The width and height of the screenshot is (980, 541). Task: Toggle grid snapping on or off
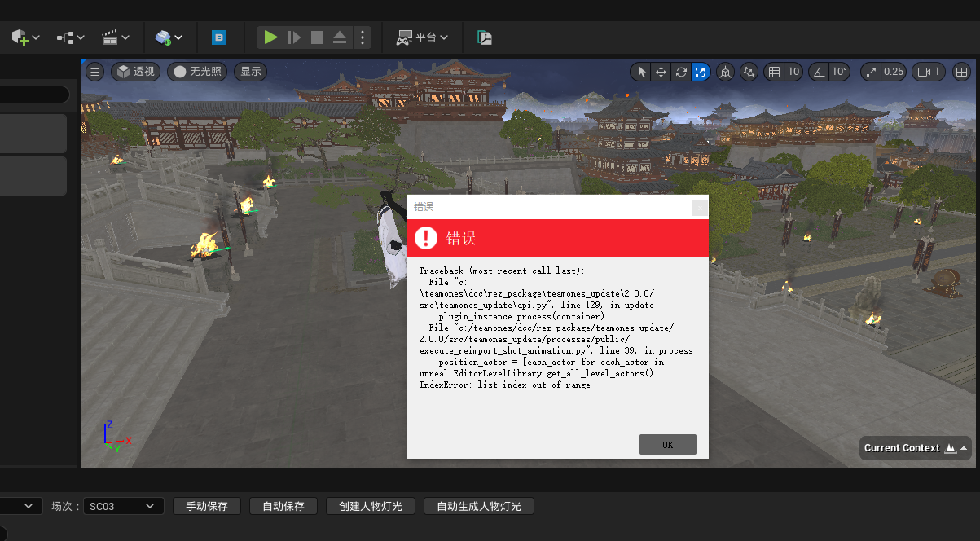774,72
